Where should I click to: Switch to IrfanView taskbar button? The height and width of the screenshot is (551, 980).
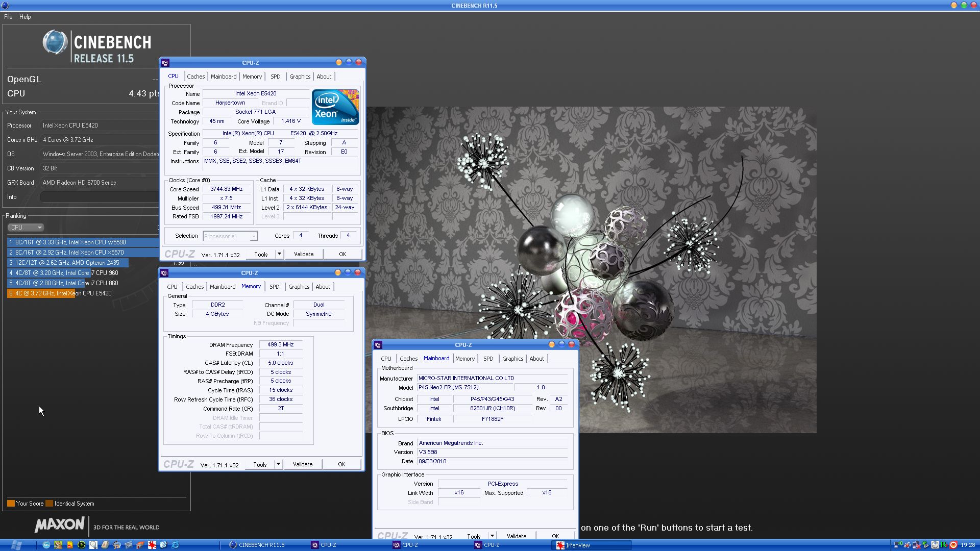(x=592, y=545)
